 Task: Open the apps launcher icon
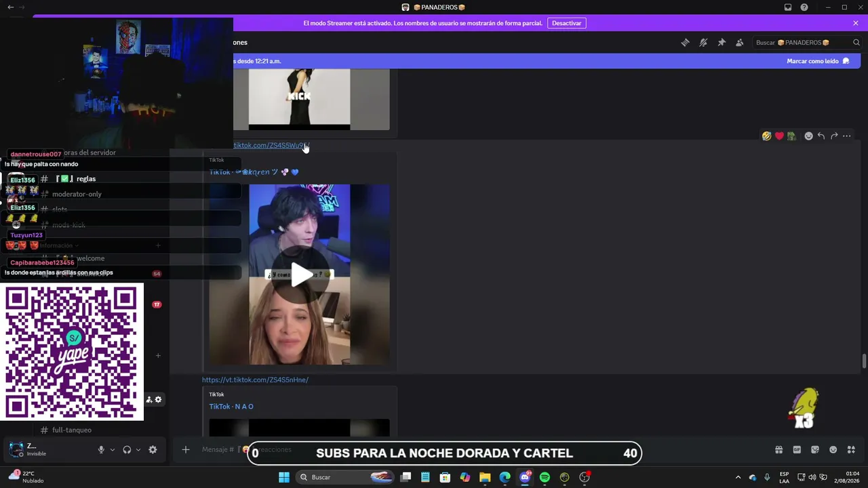click(x=852, y=450)
